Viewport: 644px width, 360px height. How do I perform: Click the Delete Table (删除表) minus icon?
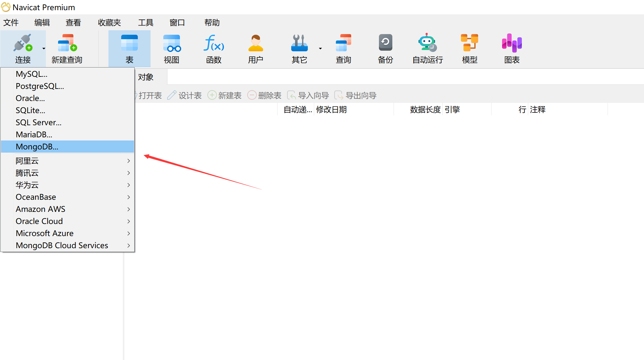tap(252, 95)
